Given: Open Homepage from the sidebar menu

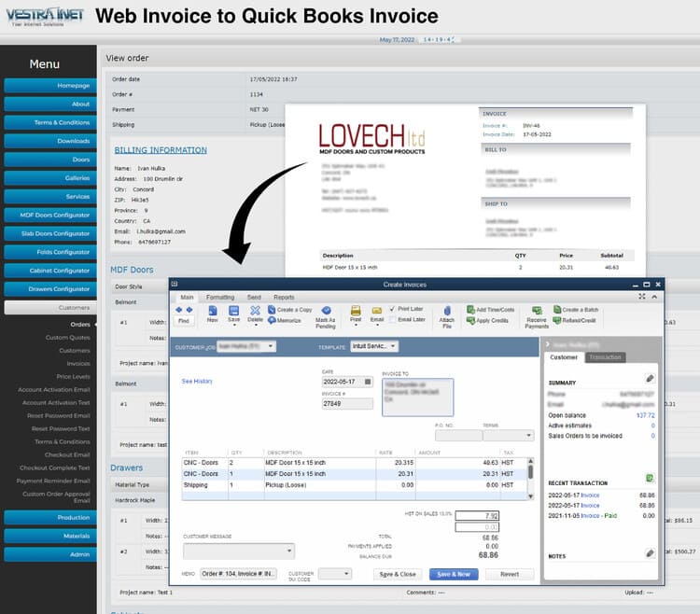Looking at the screenshot, I should pos(50,86).
